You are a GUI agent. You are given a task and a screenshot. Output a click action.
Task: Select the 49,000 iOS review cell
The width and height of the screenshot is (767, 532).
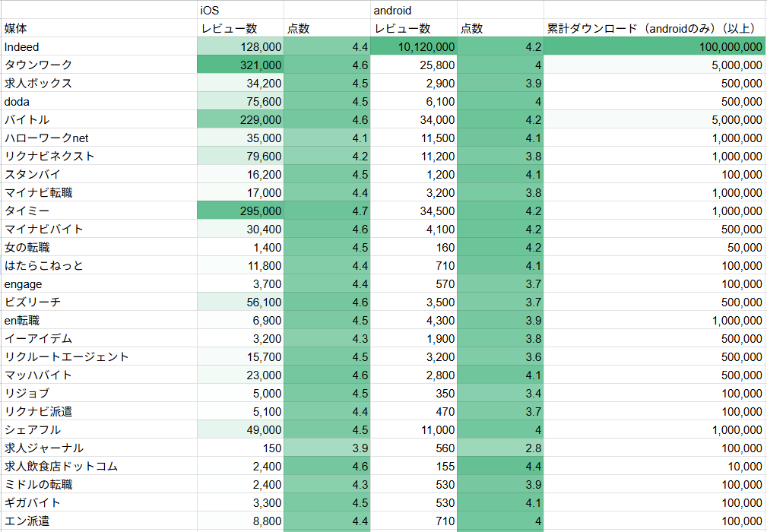pyautogui.click(x=240, y=430)
